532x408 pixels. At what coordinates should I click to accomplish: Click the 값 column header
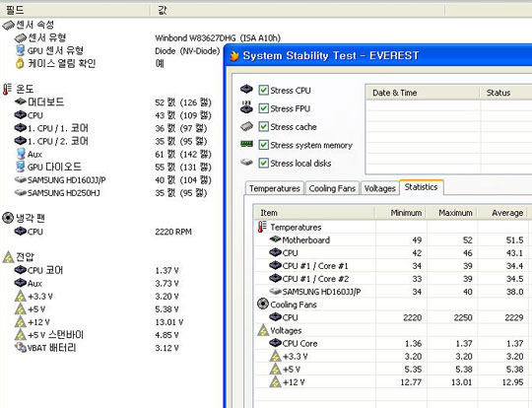click(x=298, y=10)
